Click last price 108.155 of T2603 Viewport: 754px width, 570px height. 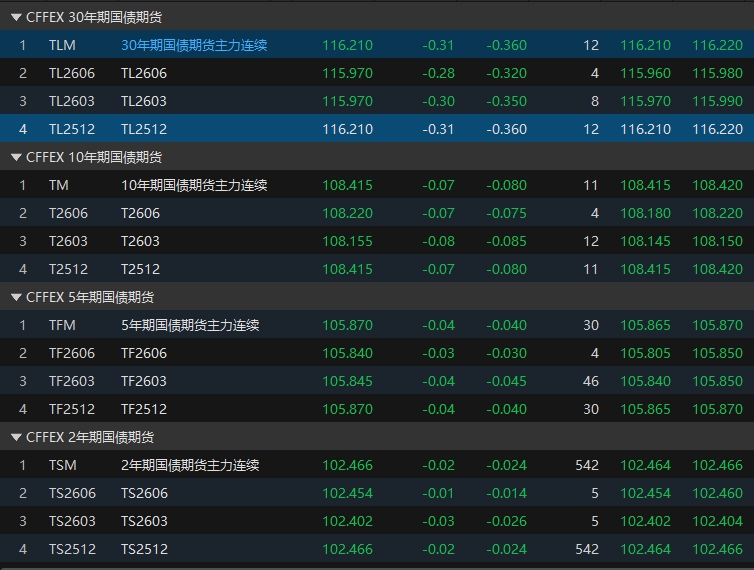(347, 241)
